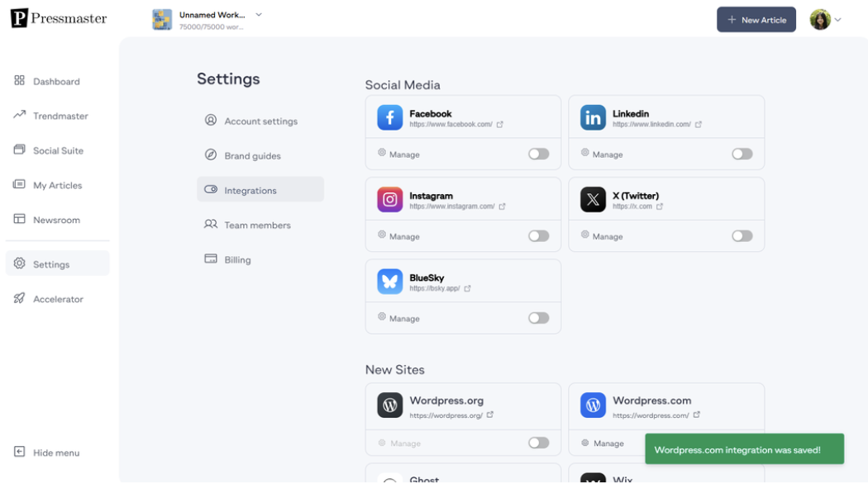Click the X (Twitter) logo icon
The image size is (868, 484).
[593, 200]
